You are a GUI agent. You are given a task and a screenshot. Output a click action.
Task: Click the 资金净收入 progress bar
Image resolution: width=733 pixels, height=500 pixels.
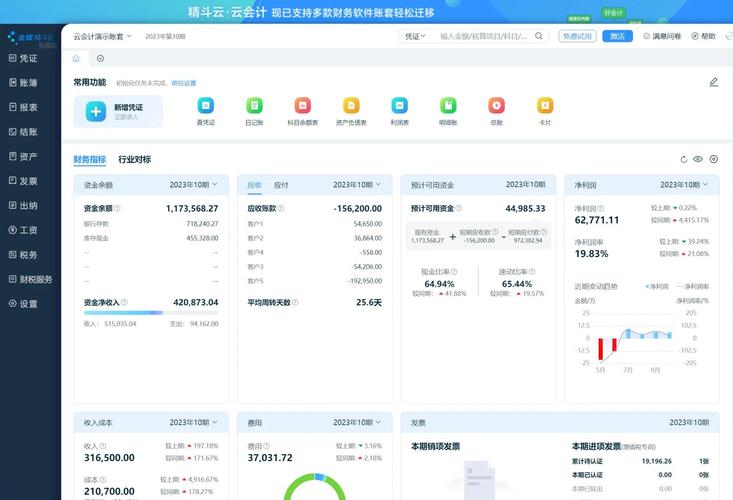pos(151,313)
